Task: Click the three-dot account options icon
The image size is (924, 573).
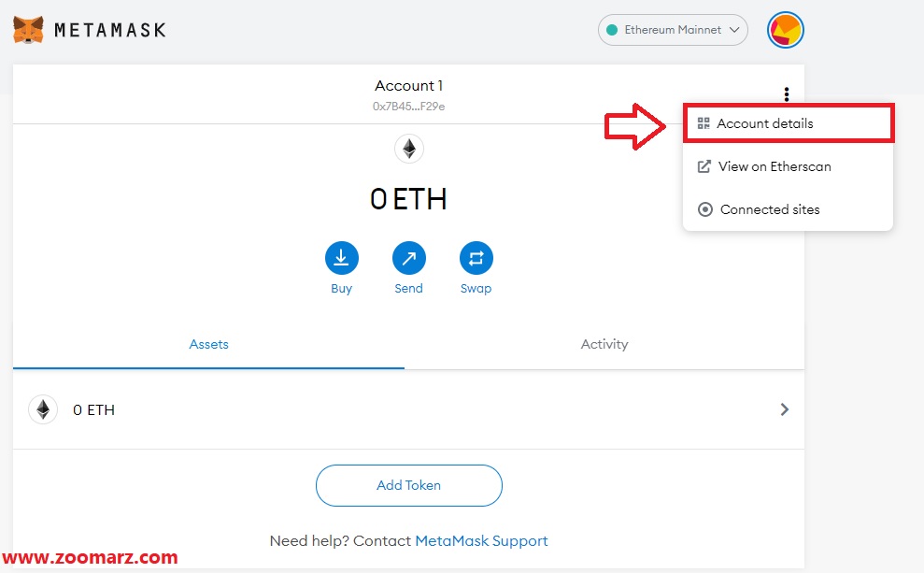Action: [787, 93]
